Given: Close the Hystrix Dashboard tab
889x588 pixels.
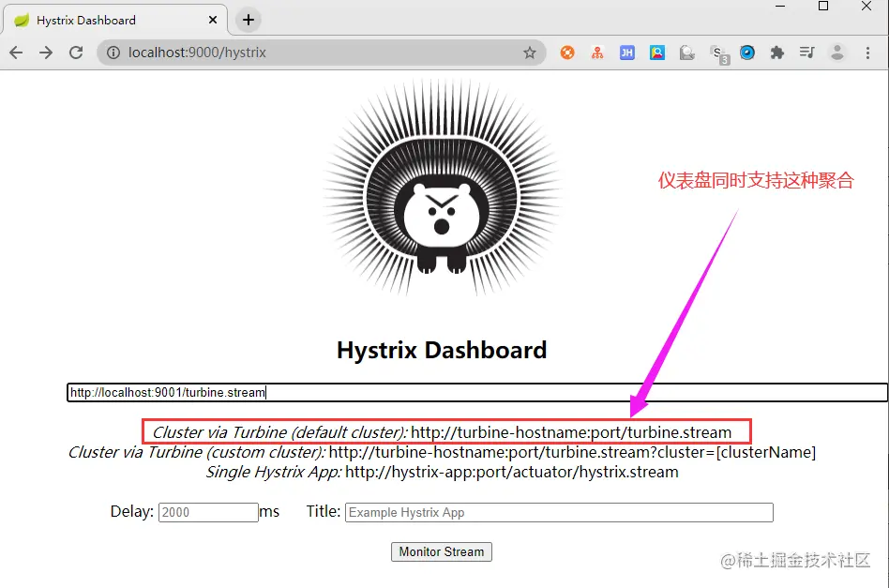Looking at the screenshot, I should point(213,20).
